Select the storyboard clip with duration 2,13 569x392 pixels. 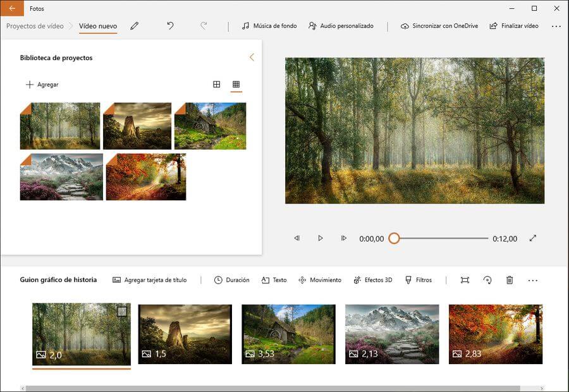point(392,334)
